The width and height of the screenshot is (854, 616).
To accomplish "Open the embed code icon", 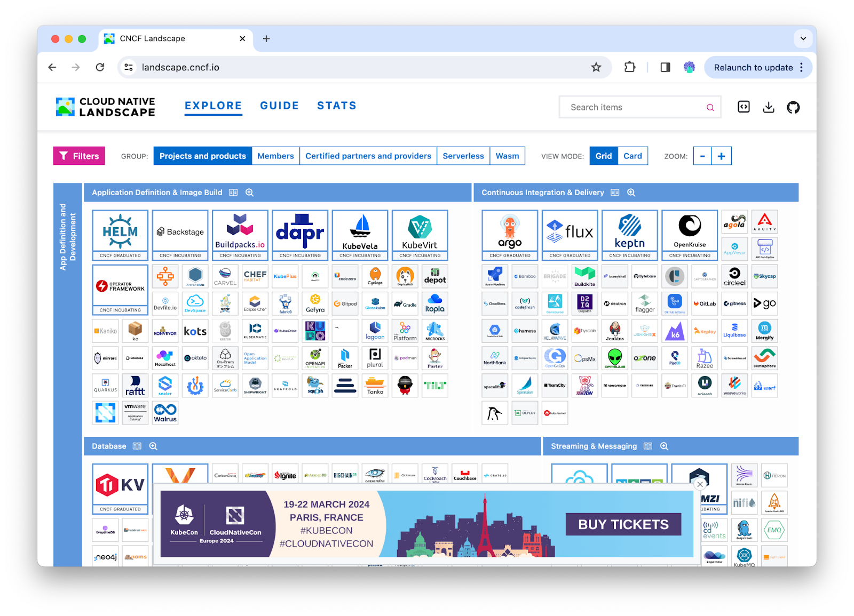I will pos(744,107).
